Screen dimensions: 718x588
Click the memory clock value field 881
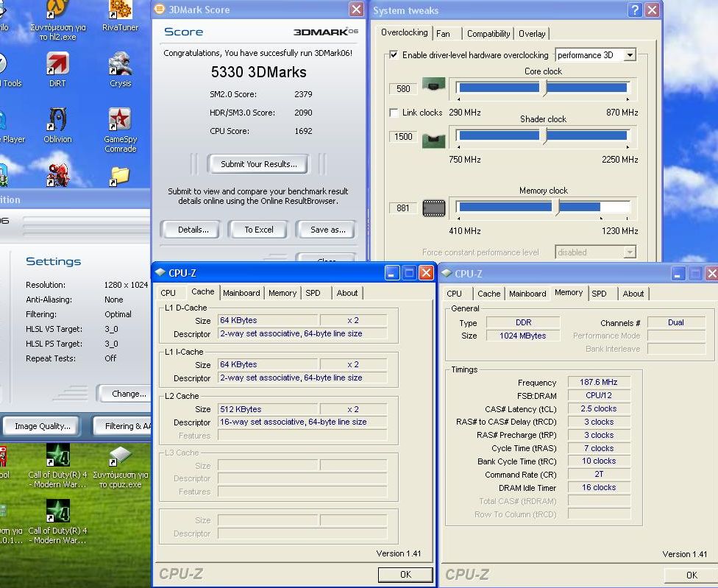click(403, 208)
